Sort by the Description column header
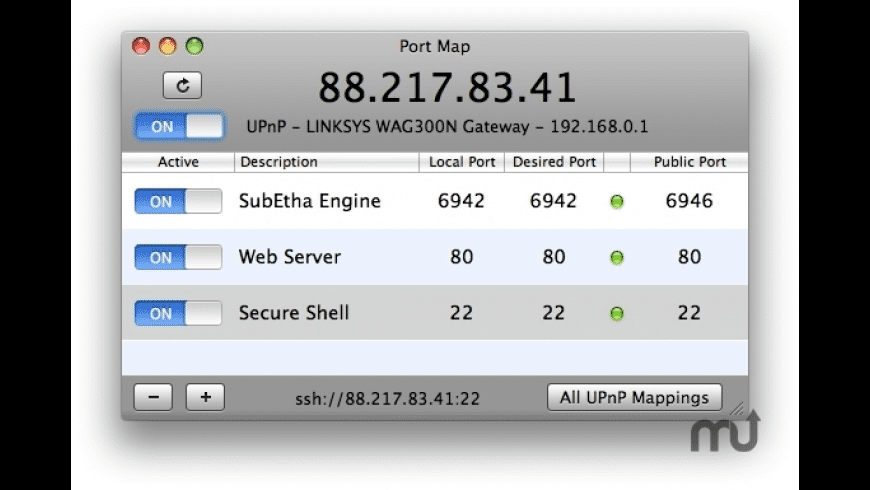This screenshot has width=870, height=490. coord(326,162)
